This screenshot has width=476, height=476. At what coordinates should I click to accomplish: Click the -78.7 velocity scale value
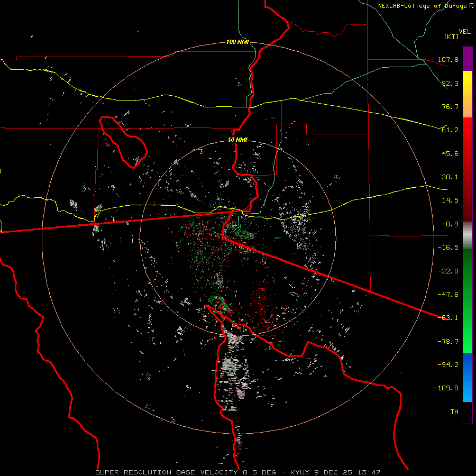pyautogui.click(x=448, y=342)
